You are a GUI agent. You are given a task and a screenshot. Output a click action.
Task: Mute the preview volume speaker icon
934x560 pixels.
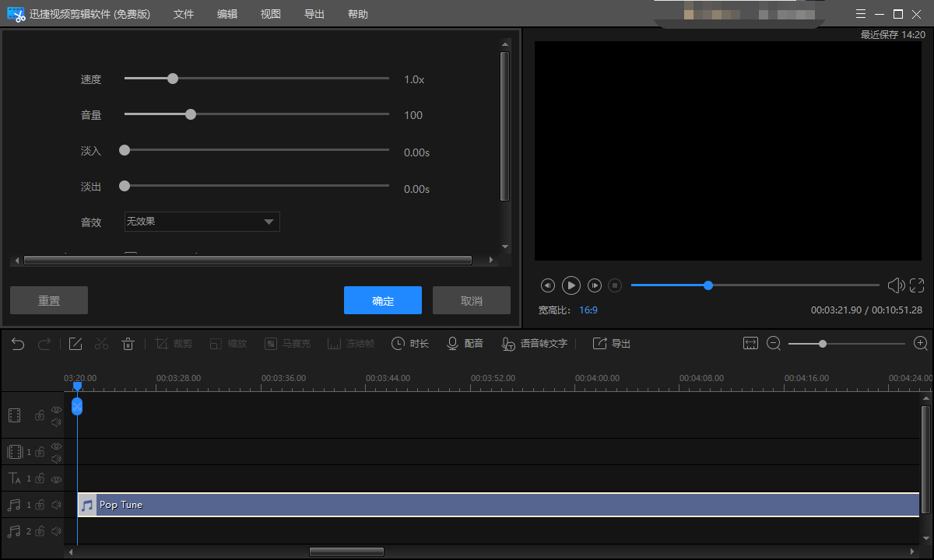[897, 285]
